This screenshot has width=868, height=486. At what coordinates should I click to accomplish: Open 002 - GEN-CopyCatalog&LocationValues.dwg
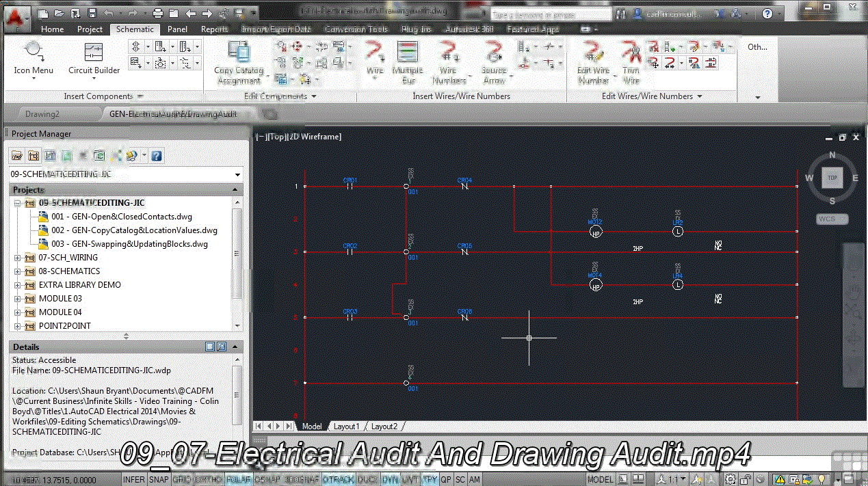pyautogui.click(x=134, y=230)
